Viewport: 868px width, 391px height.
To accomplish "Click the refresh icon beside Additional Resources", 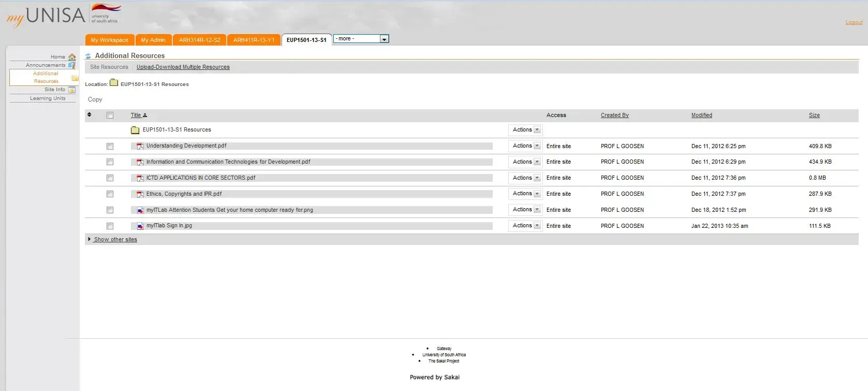I will click(88, 56).
